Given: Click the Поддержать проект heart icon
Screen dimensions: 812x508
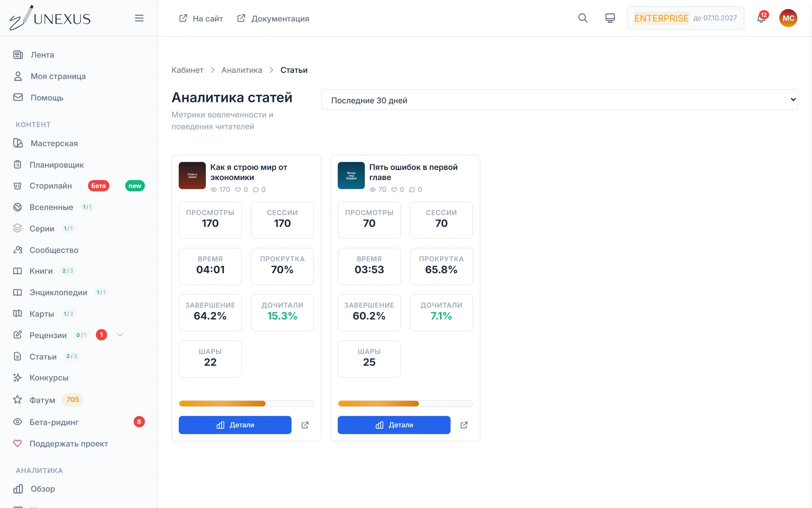Looking at the screenshot, I should [17, 444].
